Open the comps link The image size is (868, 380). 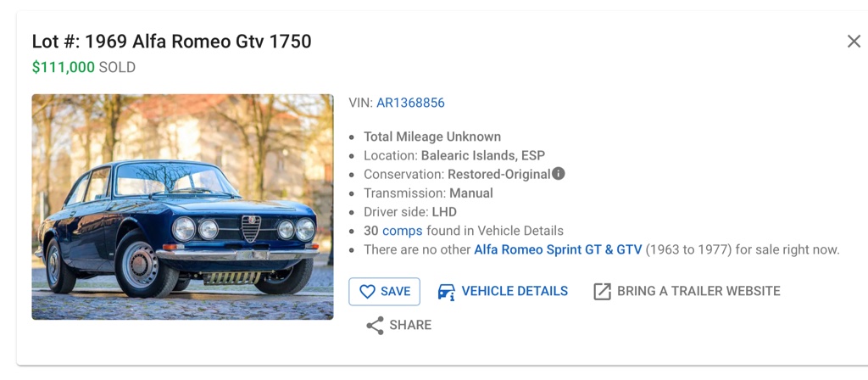(402, 231)
